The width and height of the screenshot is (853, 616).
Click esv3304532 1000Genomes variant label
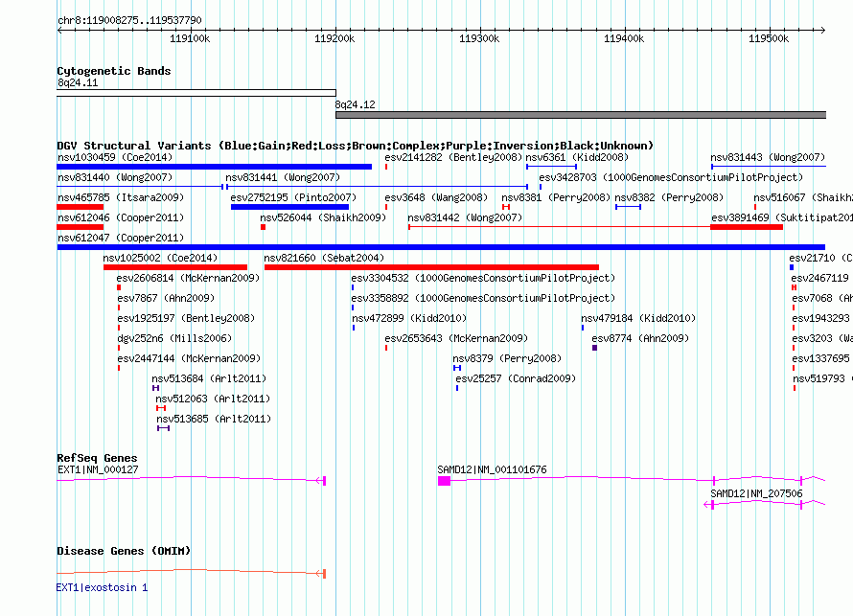484,278
